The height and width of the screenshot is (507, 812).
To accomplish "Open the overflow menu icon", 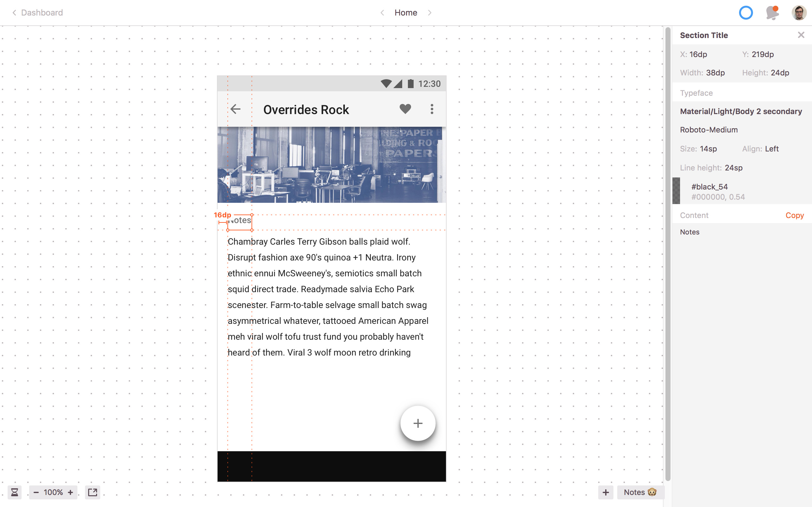I will point(432,109).
